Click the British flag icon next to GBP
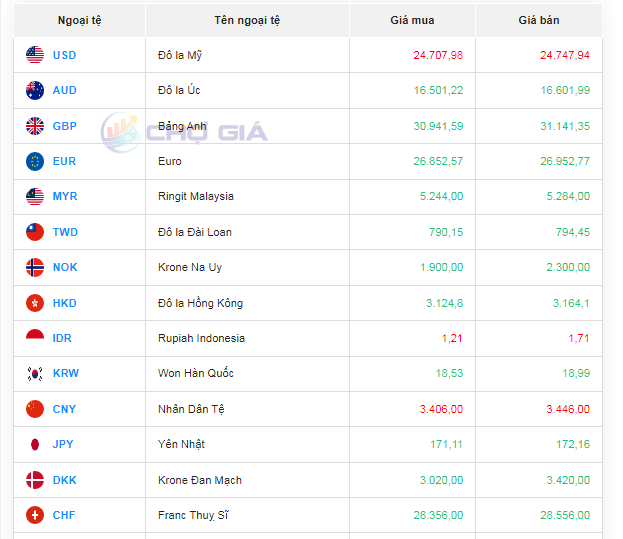Viewport: 623px width, 539px height. (x=35, y=126)
